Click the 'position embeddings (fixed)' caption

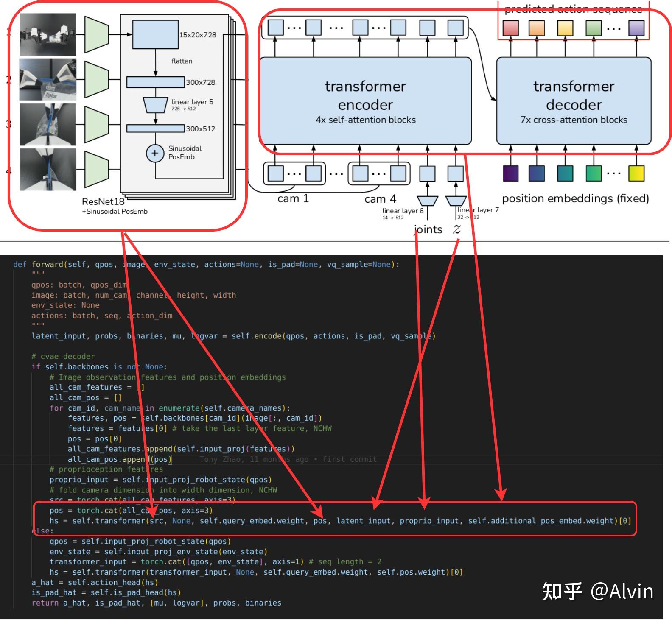pyautogui.click(x=575, y=198)
